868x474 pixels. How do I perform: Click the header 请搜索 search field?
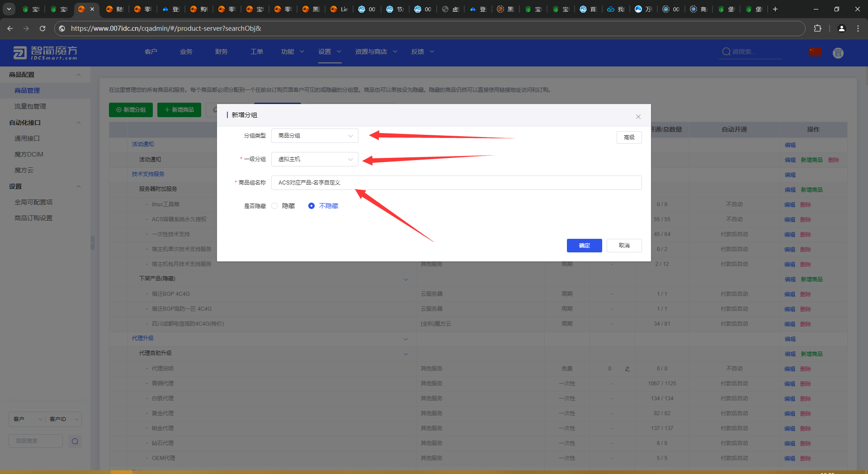click(x=751, y=52)
